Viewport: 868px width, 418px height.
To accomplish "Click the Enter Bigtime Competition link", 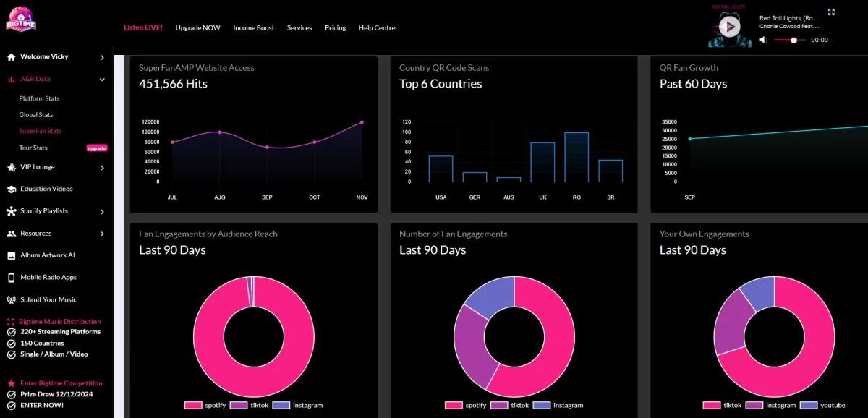I will point(61,383).
